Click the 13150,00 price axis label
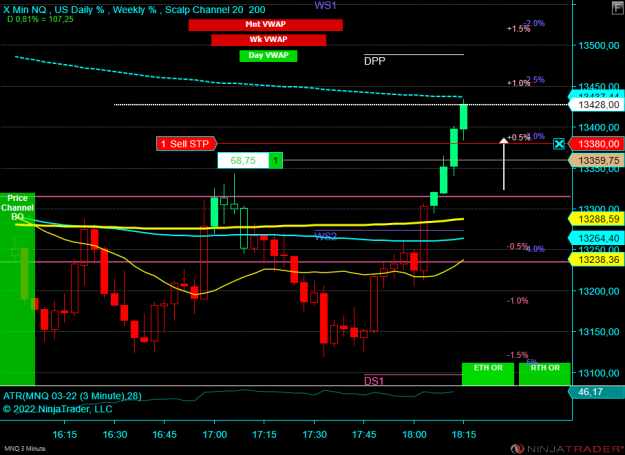 (x=599, y=332)
